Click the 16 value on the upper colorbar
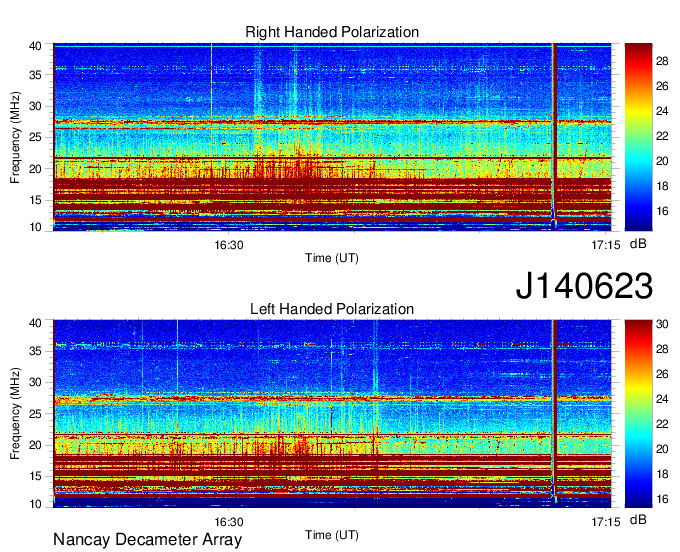The width and height of the screenshot is (680, 552). click(x=662, y=211)
